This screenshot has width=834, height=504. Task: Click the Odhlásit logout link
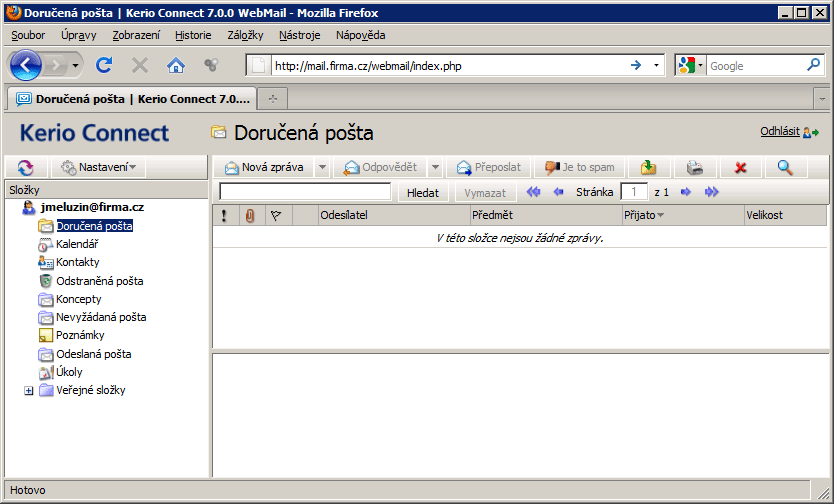click(x=780, y=131)
